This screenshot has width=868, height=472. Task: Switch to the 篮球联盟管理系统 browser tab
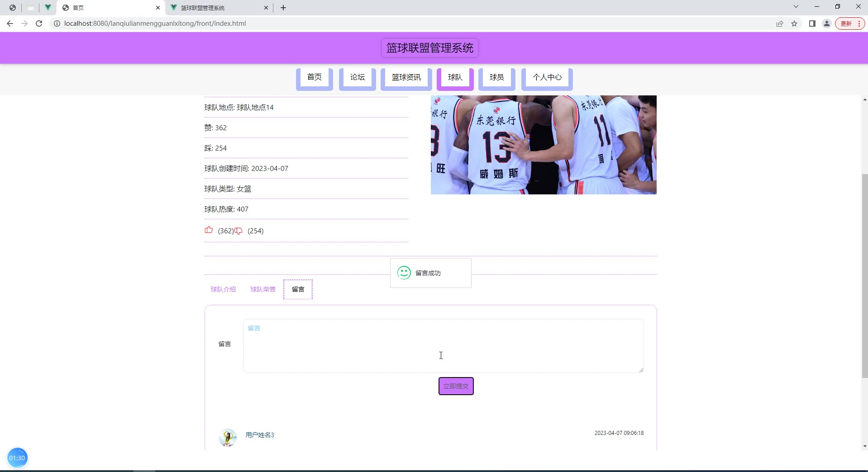(x=219, y=8)
